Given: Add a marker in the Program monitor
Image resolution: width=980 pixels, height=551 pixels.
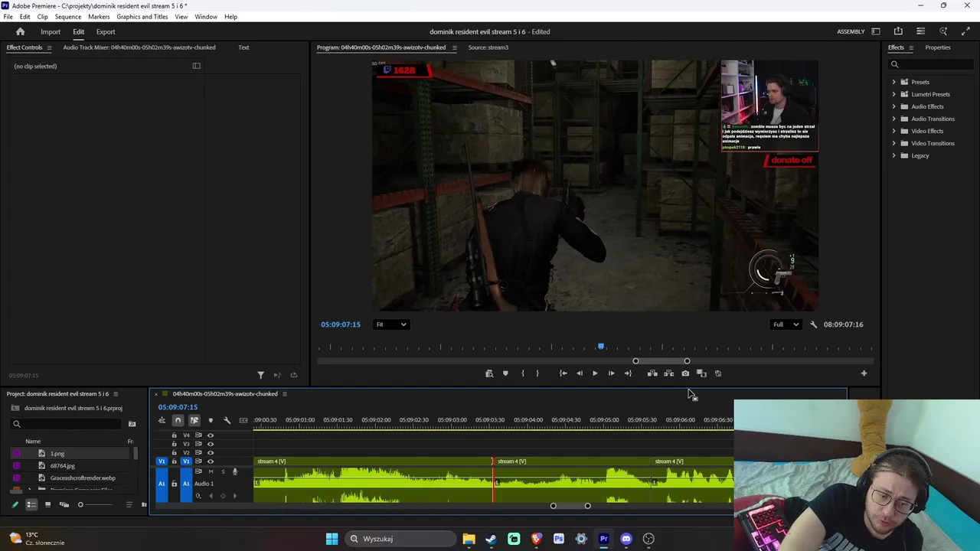Looking at the screenshot, I should pyautogui.click(x=505, y=373).
